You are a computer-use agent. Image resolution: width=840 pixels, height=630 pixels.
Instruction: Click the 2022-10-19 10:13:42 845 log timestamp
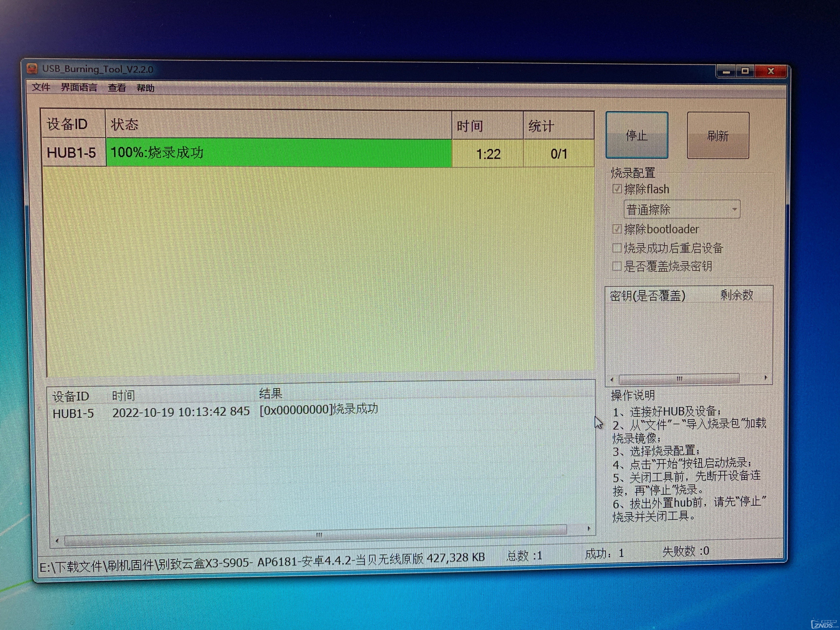click(x=181, y=412)
